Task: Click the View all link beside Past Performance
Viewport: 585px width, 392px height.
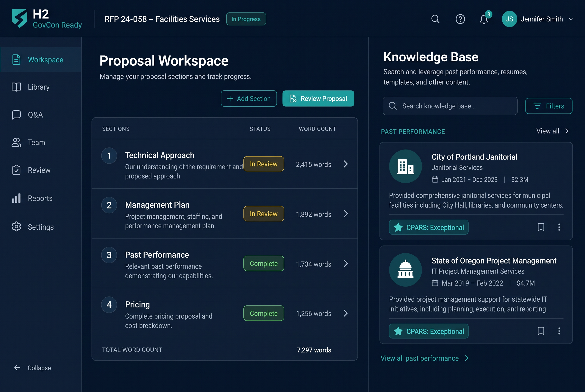Action: (x=552, y=131)
